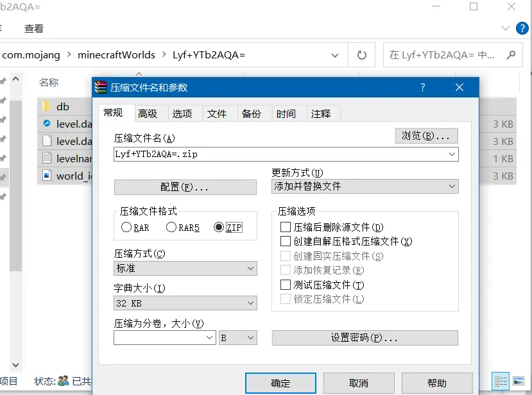Enable test compressed file option
The width and height of the screenshot is (532, 395).
pyautogui.click(x=286, y=285)
